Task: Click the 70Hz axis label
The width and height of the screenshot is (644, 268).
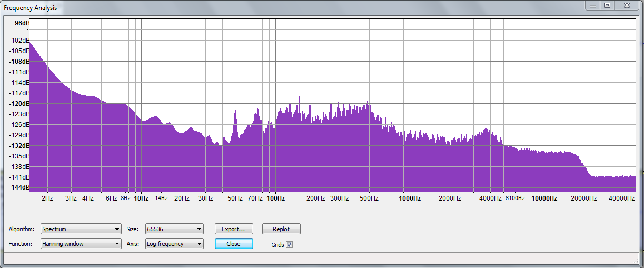Action: (x=255, y=198)
